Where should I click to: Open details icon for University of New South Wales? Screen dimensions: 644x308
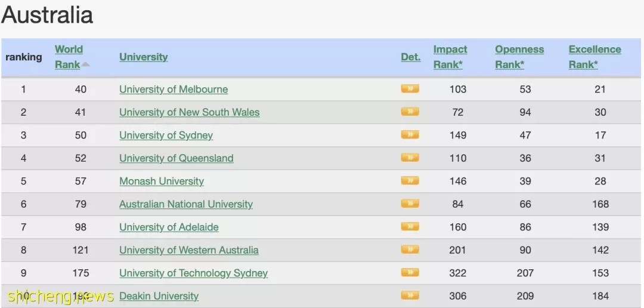410,112
